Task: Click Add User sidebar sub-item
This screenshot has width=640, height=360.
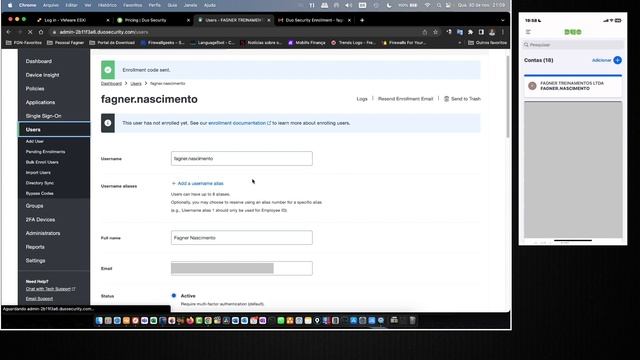Action: 34,141
